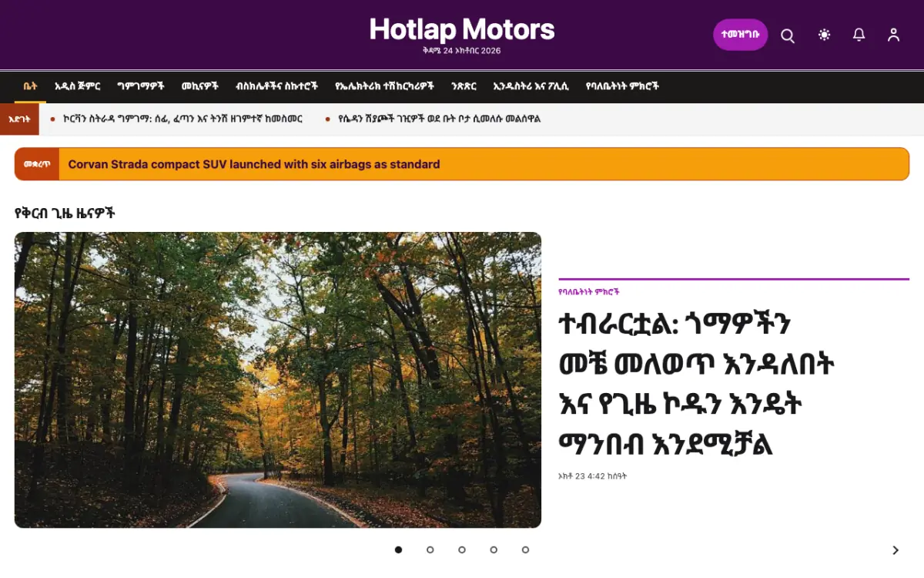
Task: Click the እድገት ticker label
Action: [19, 119]
